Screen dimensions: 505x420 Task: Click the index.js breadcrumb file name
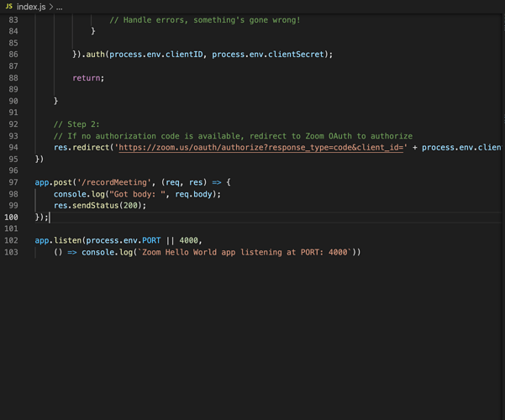31,7
